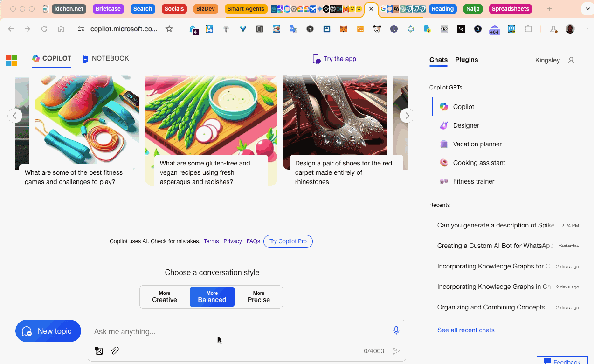Click the send message arrow icon
The height and width of the screenshot is (364, 594).
396,351
